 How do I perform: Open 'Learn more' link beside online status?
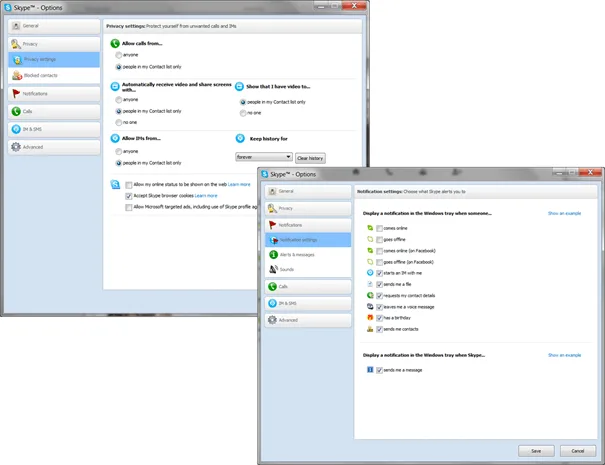point(239,184)
